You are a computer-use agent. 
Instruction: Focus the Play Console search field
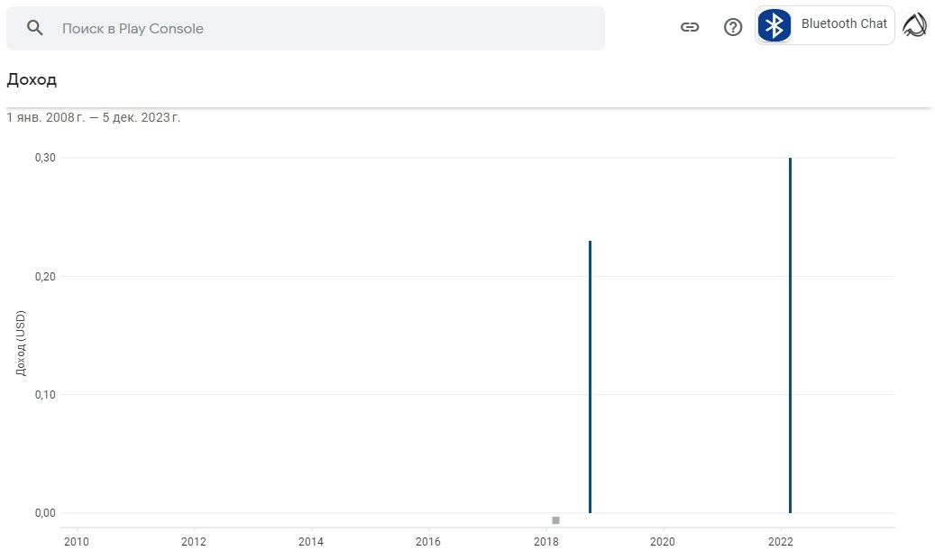click(x=306, y=29)
